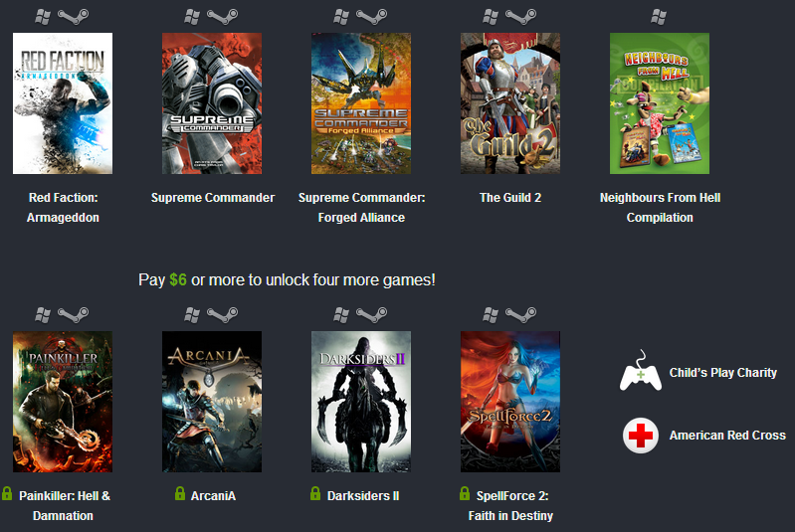Click the lock icon beside SpellForce 2 title

465,493
